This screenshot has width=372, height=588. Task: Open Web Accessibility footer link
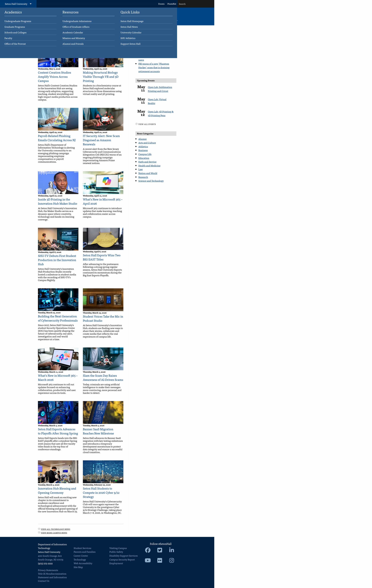[x=83, y=563]
